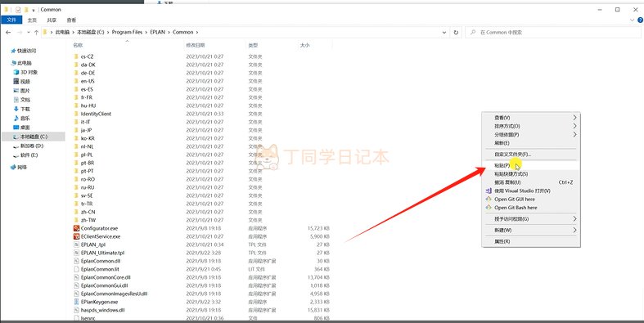This screenshot has height=323, width=644.
Task: Click the Open Git GUI here icon
Action: [489, 199]
